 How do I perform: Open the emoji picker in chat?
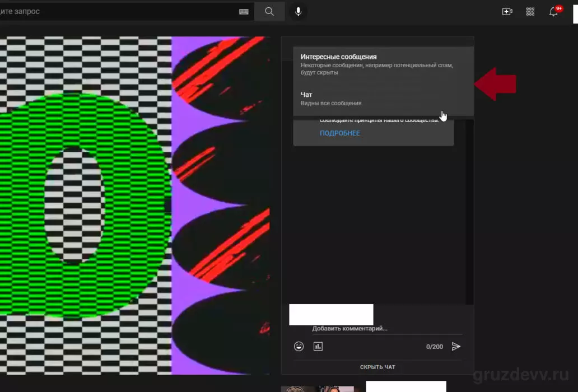[x=299, y=346]
